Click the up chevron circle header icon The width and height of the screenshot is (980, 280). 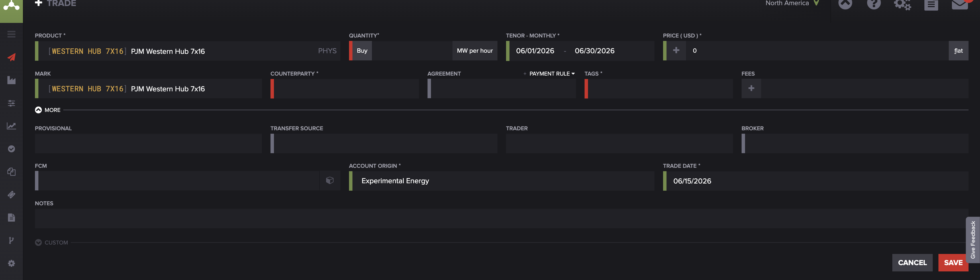pyautogui.click(x=845, y=4)
